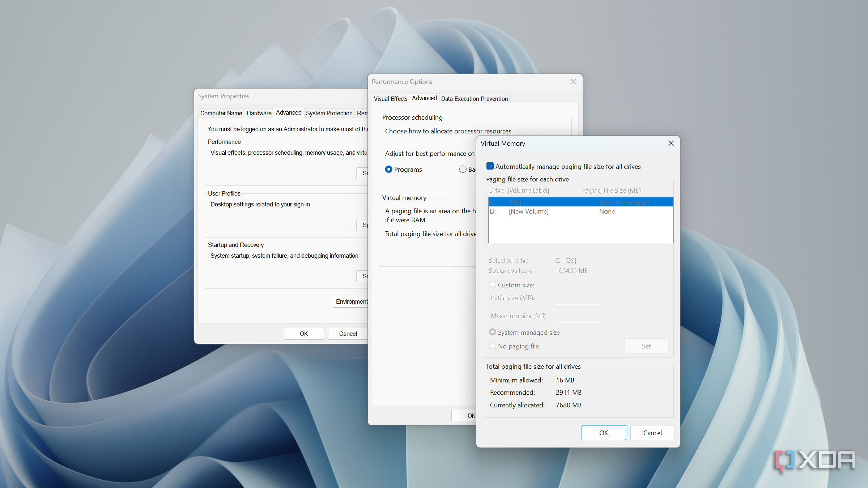Open Visual Effects tab in Performance Options
This screenshot has width=868, height=488.
[391, 99]
